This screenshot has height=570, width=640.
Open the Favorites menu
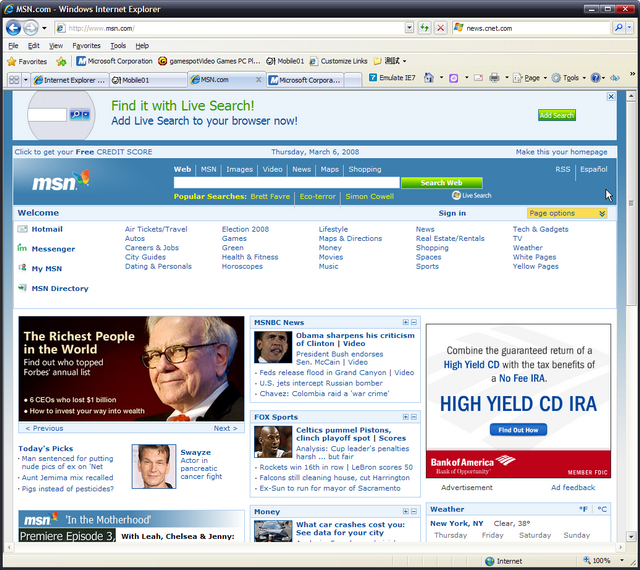coord(87,45)
